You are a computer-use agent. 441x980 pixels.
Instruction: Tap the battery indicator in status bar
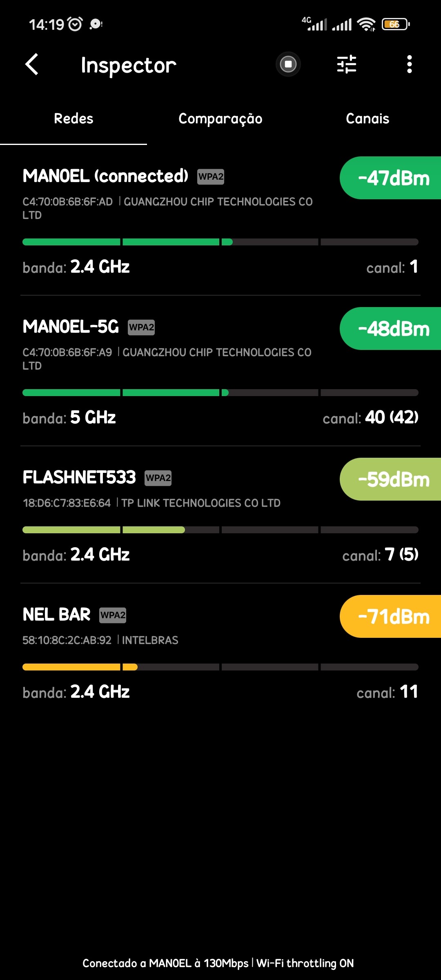point(395,24)
